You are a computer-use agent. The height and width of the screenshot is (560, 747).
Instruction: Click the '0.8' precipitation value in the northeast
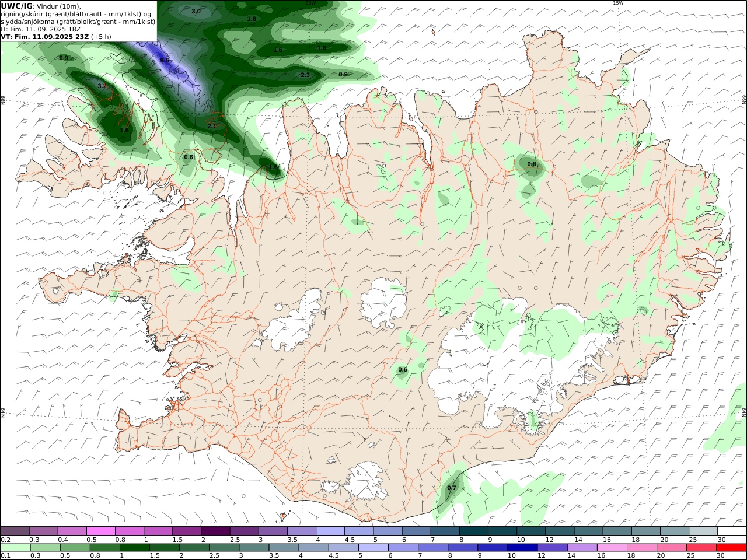point(532,164)
